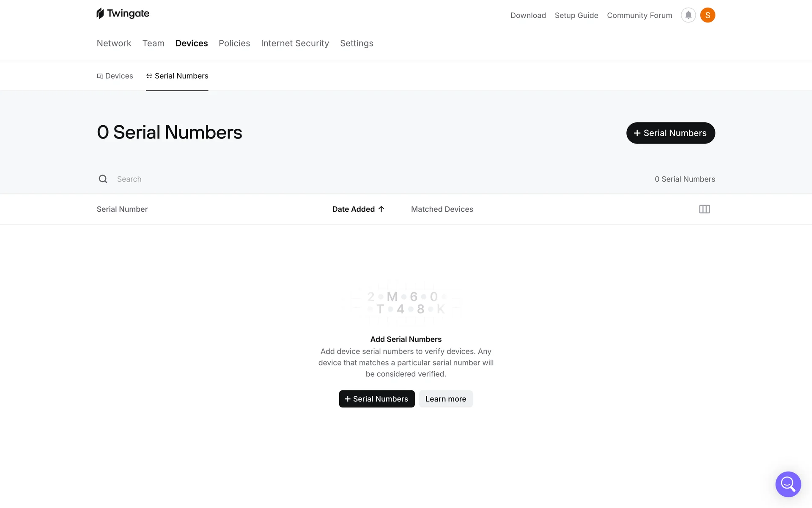812x508 pixels.
Task: Open Internet Security page
Action: (x=295, y=43)
